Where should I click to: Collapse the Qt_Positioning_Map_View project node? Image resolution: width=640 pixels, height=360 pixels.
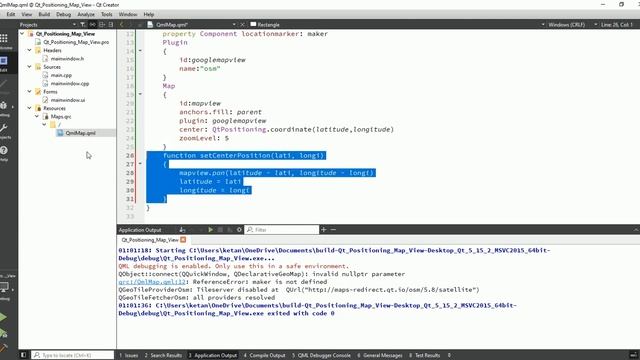click(x=22, y=34)
